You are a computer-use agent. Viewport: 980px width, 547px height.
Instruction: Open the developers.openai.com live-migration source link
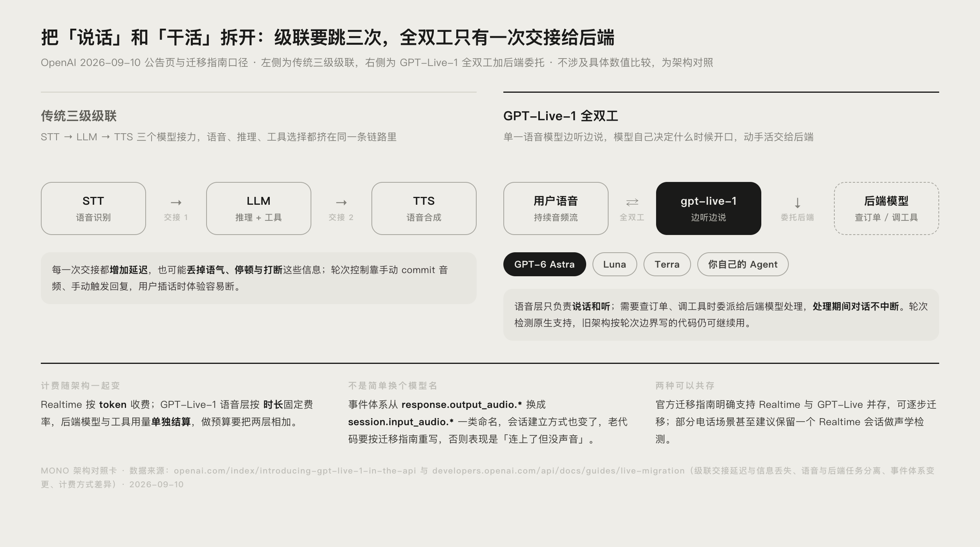pos(558,471)
